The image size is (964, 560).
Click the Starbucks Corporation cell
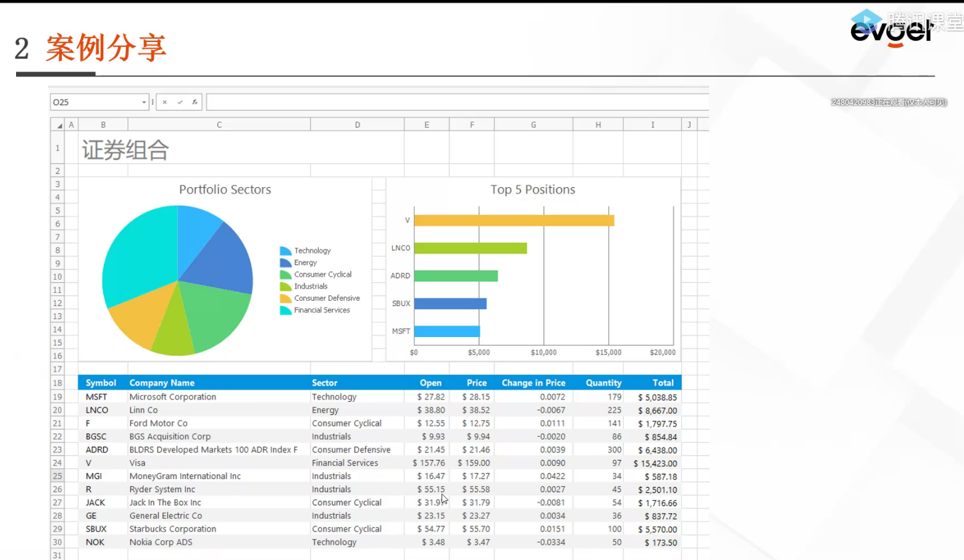(219, 529)
